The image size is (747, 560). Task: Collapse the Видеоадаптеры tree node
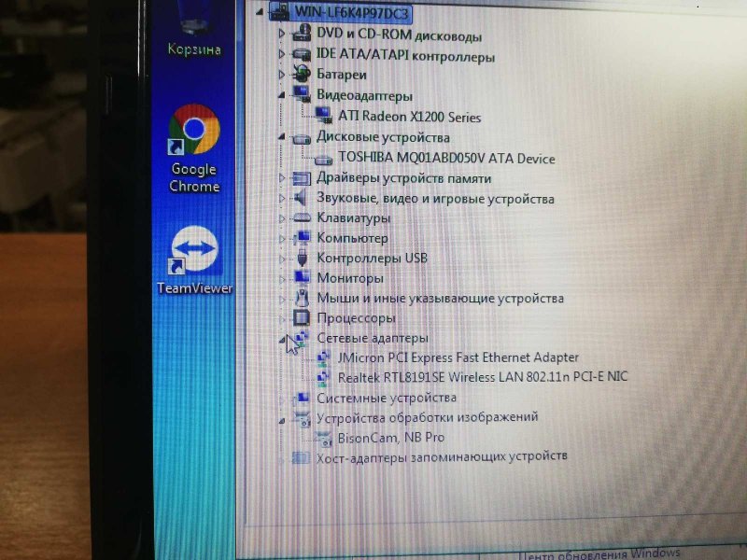click(284, 94)
